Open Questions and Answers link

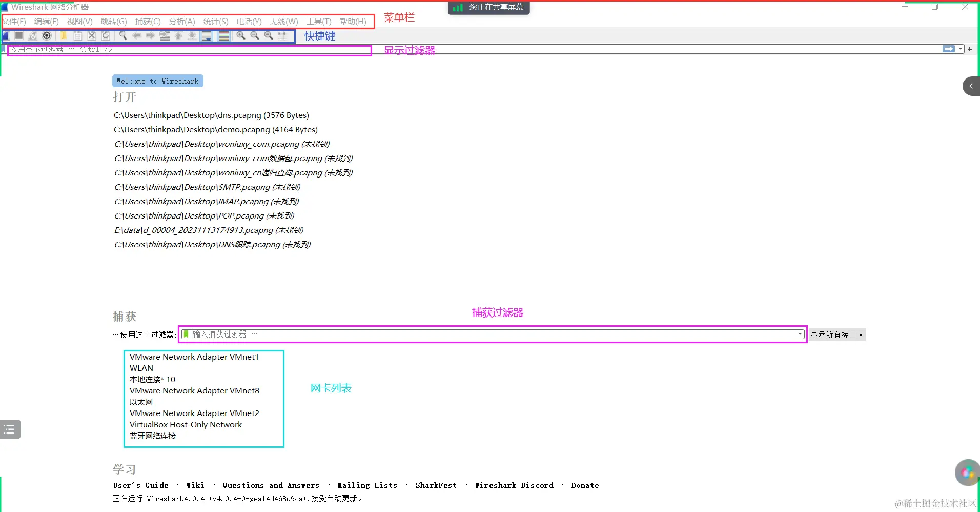tap(271, 485)
